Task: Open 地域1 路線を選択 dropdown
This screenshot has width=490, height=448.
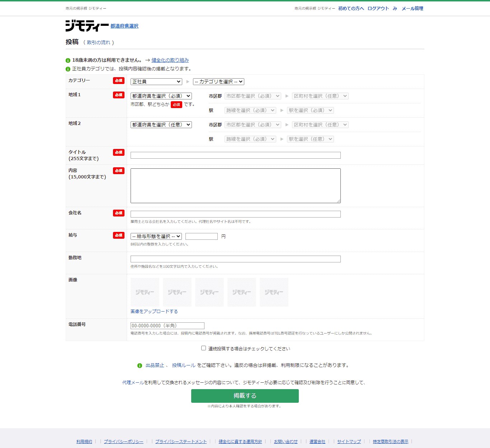Action: tap(250, 111)
